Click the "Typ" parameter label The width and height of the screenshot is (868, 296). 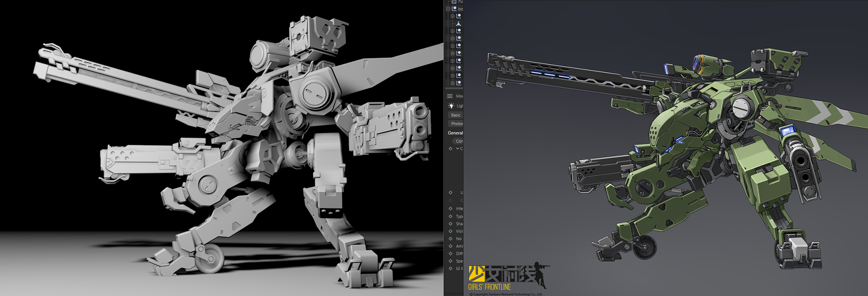tap(459, 216)
